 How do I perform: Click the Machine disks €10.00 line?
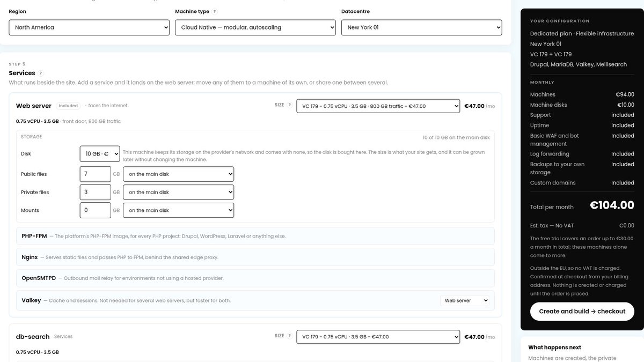(582, 105)
